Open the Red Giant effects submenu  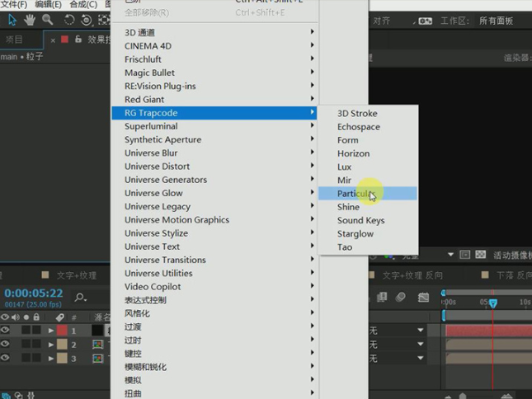pyautogui.click(x=214, y=99)
